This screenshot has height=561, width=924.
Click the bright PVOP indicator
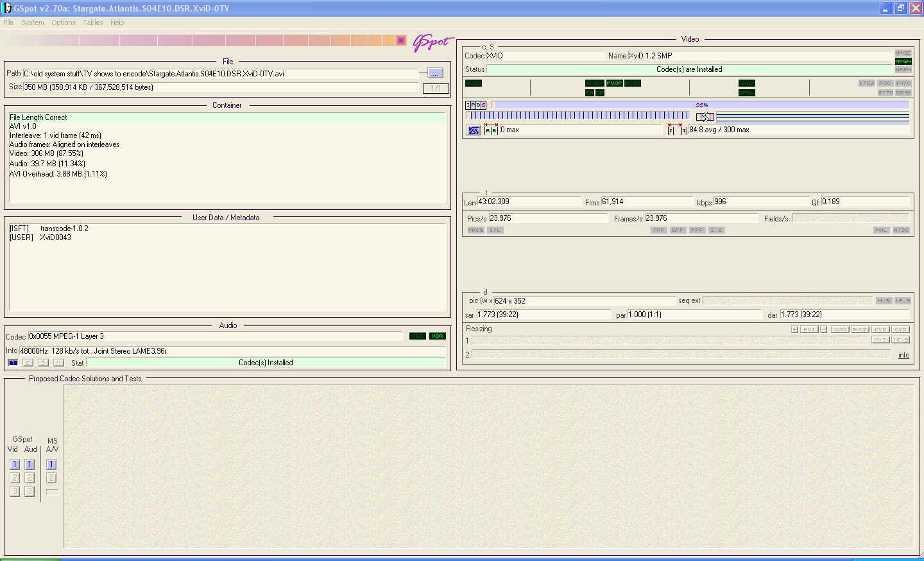tap(614, 83)
